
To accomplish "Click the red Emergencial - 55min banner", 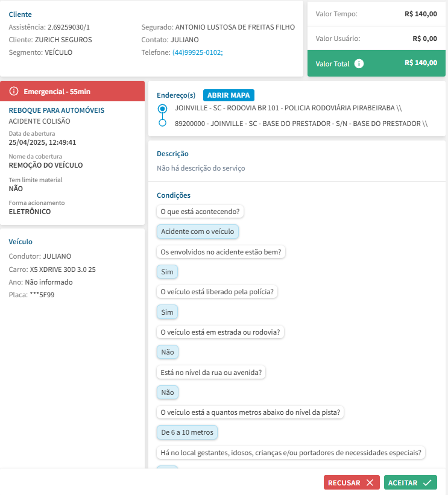I will 73,92.
